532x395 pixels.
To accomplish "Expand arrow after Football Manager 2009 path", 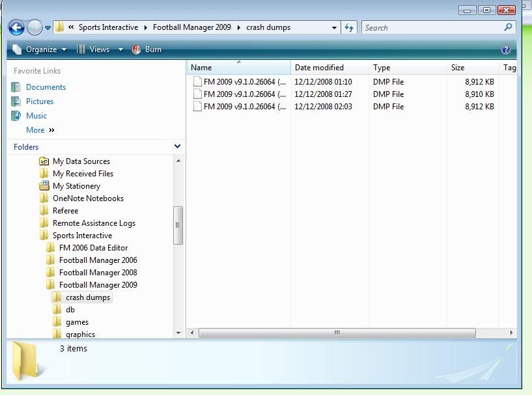I will tap(238, 27).
